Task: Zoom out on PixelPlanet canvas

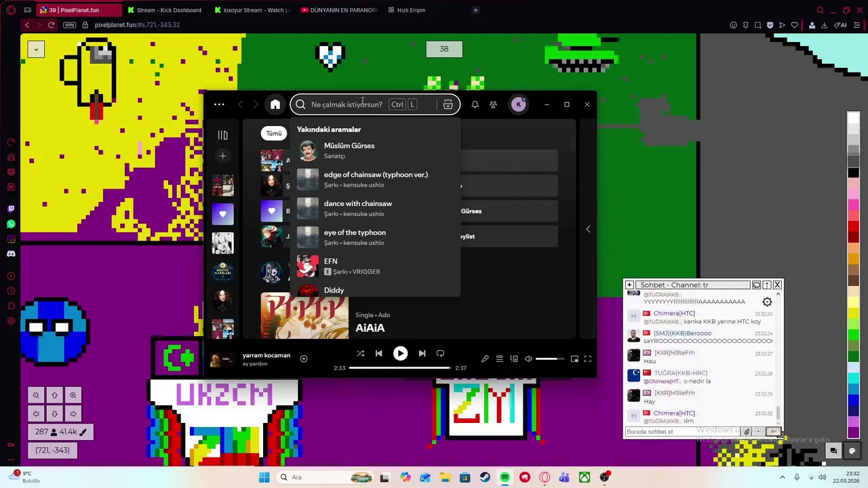Action: [x=36, y=395]
